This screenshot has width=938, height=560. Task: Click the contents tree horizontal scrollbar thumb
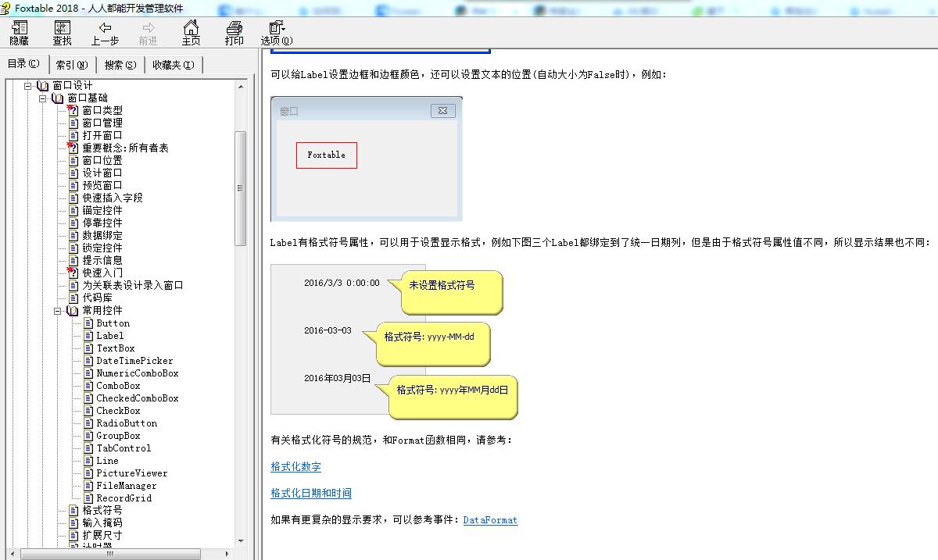[x=109, y=554]
